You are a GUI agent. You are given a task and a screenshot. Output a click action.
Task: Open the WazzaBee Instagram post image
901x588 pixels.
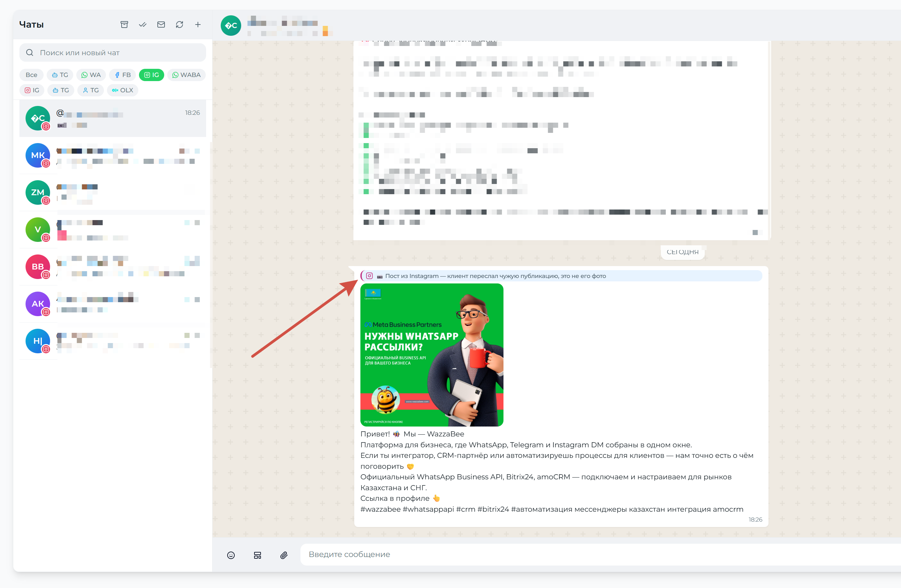tap(432, 355)
